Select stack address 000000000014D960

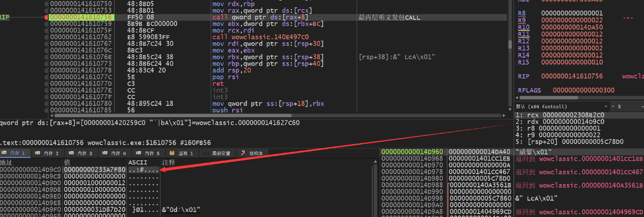(x=413, y=152)
